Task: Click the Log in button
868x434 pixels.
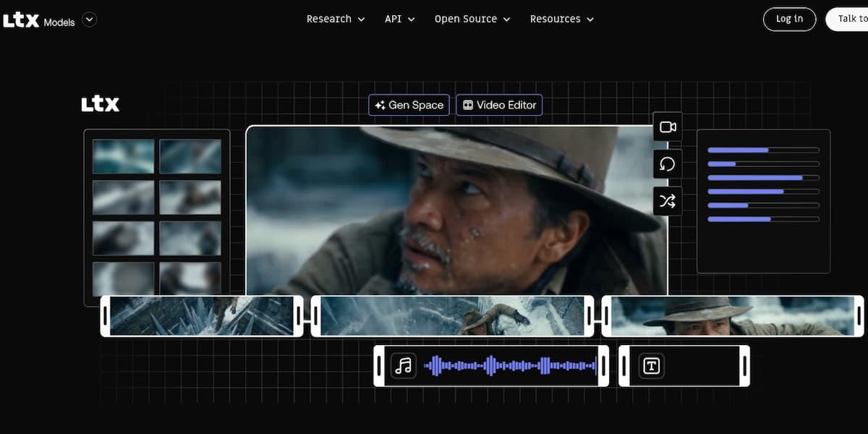Action: [x=789, y=20]
